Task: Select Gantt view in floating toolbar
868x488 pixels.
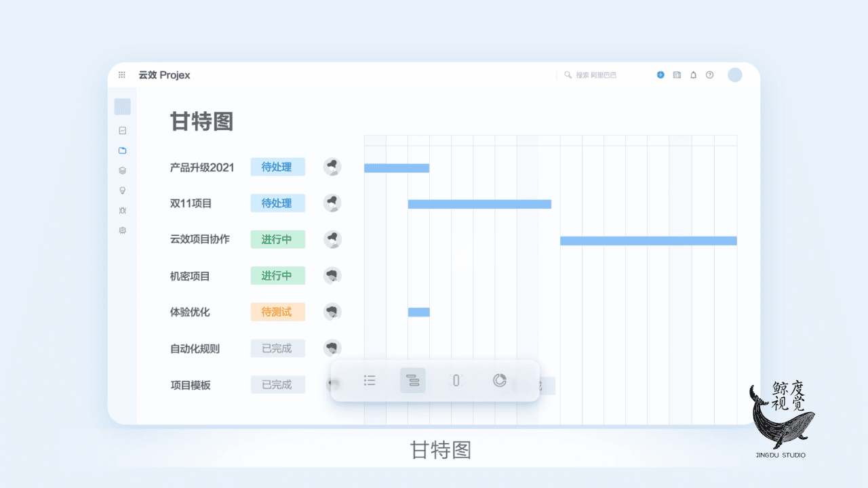Action: click(x=413, y=380)
